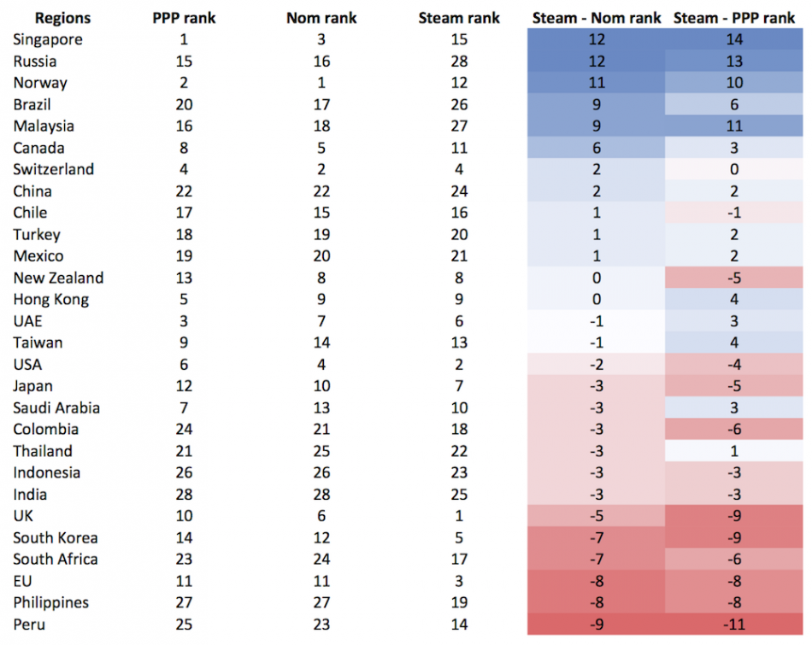The image size is (812, 645).
Task: Select UK's Steam rank value
Action: (458, 516)
